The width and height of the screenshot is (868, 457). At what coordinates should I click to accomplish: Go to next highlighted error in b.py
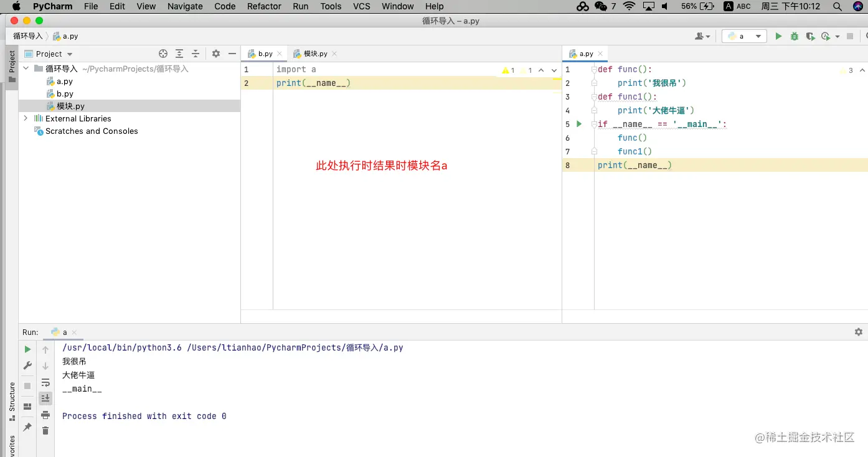[554, 70]
